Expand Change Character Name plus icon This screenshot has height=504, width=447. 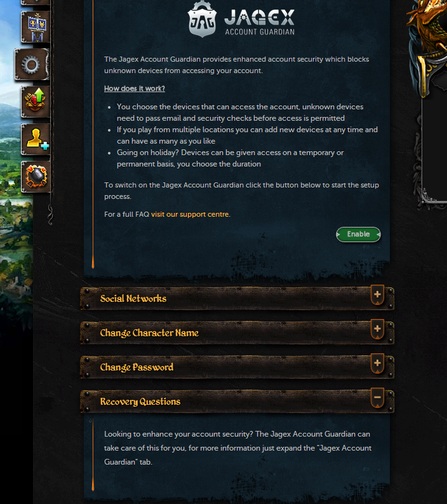[x=377, y=329]
